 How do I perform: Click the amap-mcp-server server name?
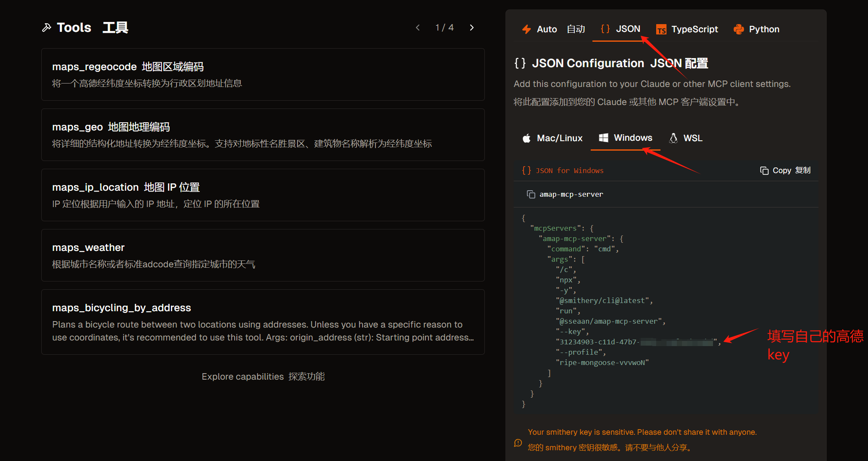[571, 194]
